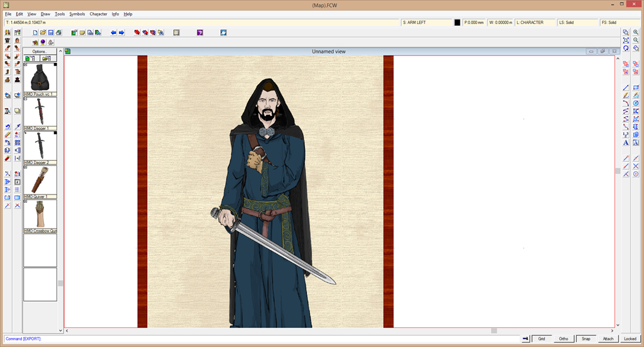Screen dimensions: 644x347
Task: Select the Line drawing tool
Action: pyautogui.click(x=626, y=88)
